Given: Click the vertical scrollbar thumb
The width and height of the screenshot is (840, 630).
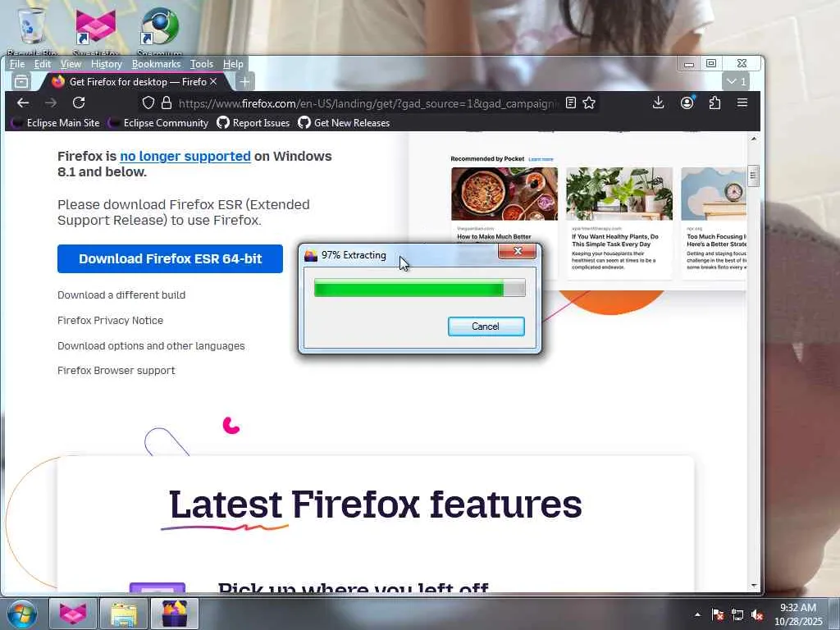Looking at the screenshot, I should pos(754,176).
